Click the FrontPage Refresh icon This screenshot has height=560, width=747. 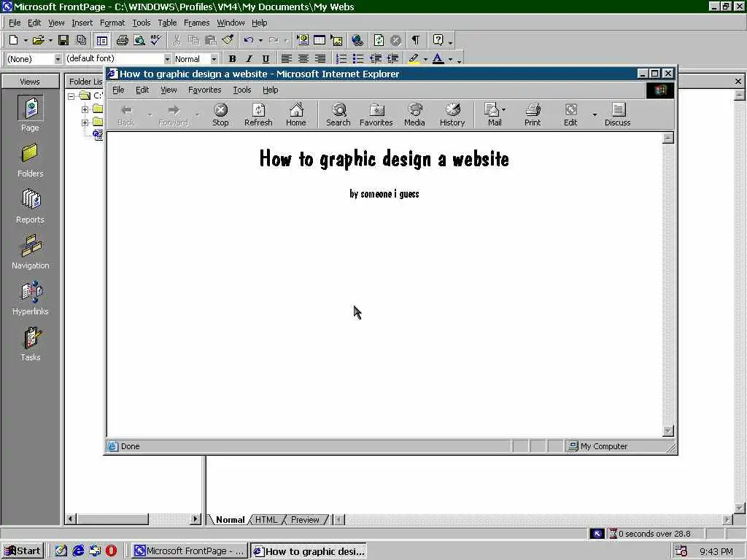(x=379, y=41)
